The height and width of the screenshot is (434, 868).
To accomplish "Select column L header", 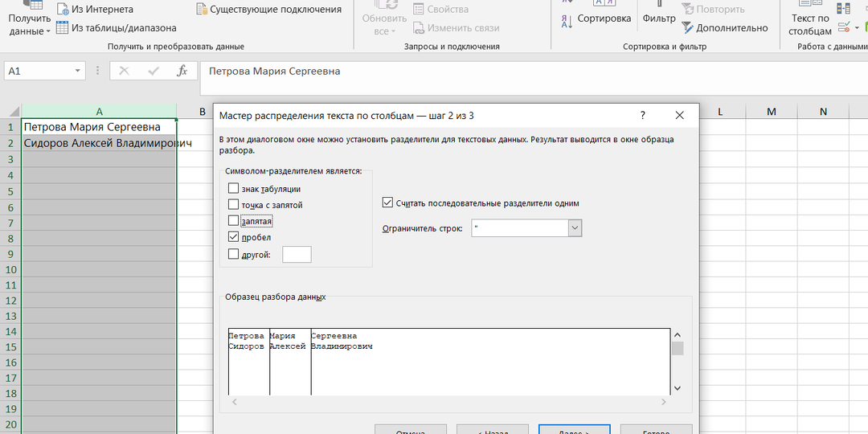I will coord(720,111).
